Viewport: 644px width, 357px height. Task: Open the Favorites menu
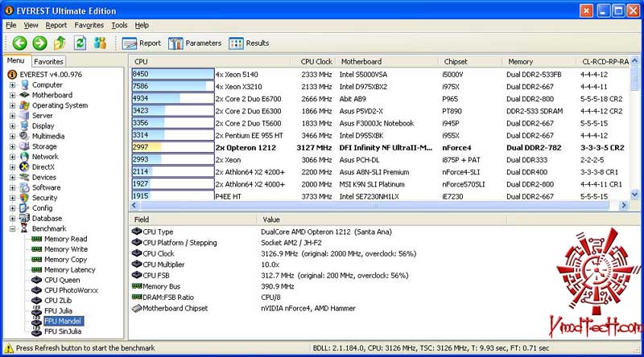tap(89, 26)
